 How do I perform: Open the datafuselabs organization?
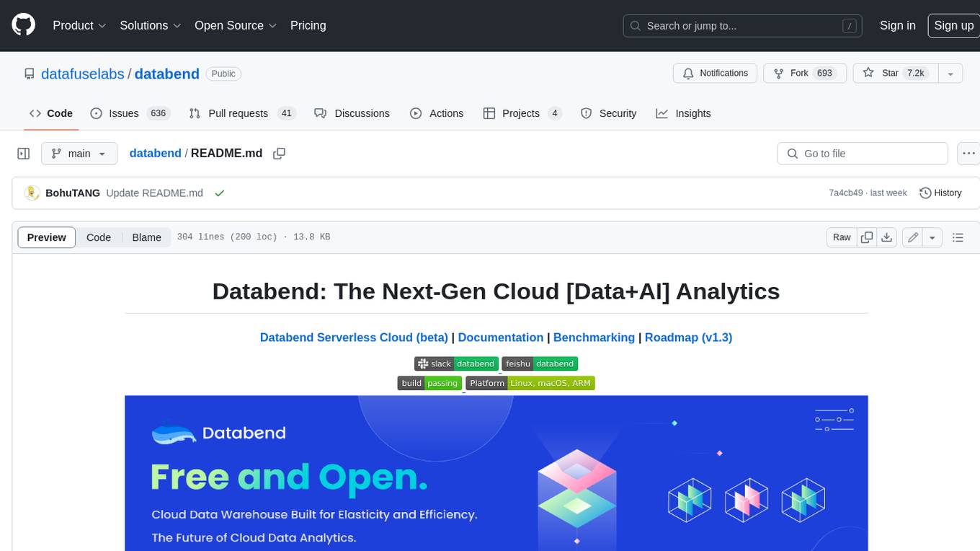[x=83, y=74]
